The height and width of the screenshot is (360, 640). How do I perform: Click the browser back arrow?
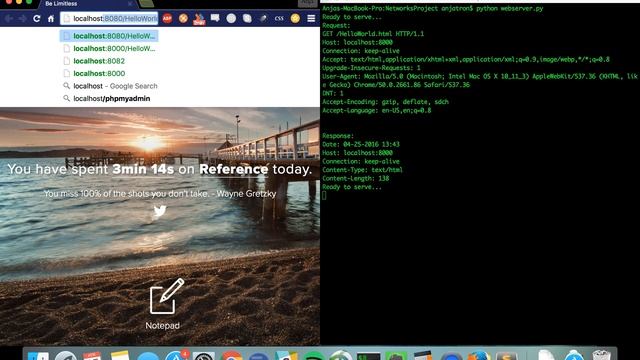pos(9,18)
